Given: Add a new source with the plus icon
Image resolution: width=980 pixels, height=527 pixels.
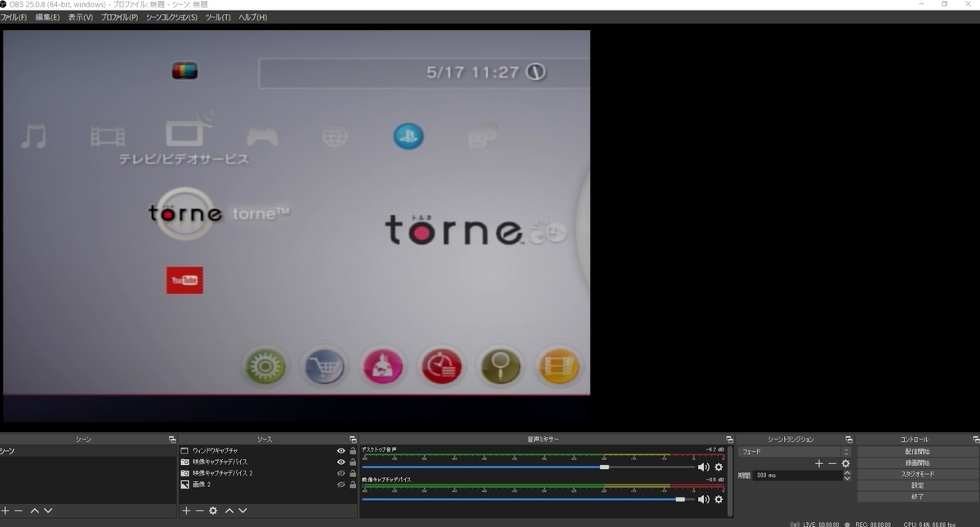Looking at the screenshot, I should [x=186, y=511].
